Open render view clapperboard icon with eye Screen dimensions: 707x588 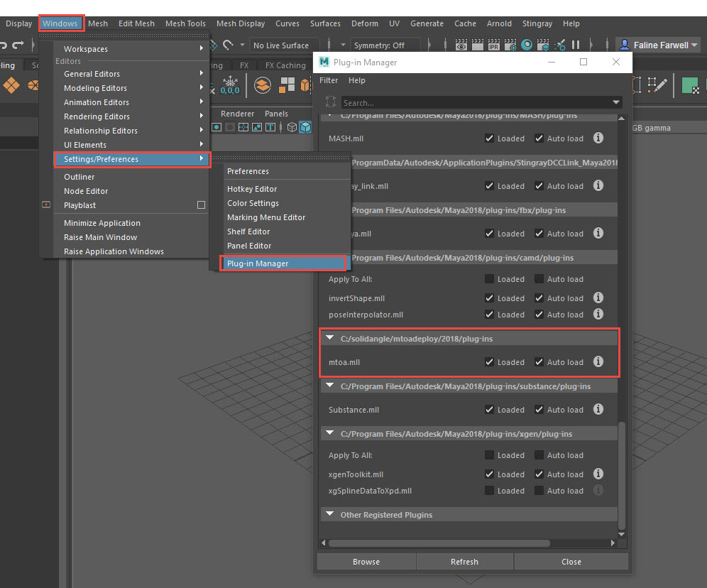pyautogui.click(x=461, y=45)
